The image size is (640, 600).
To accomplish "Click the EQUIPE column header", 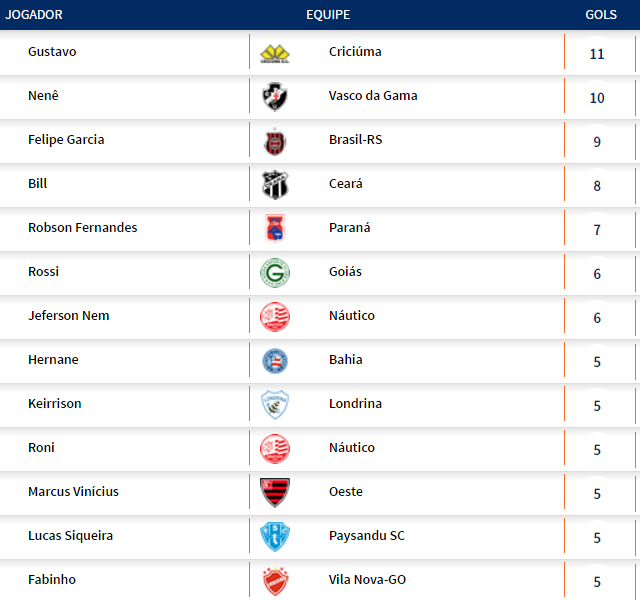I will [328, 15].
